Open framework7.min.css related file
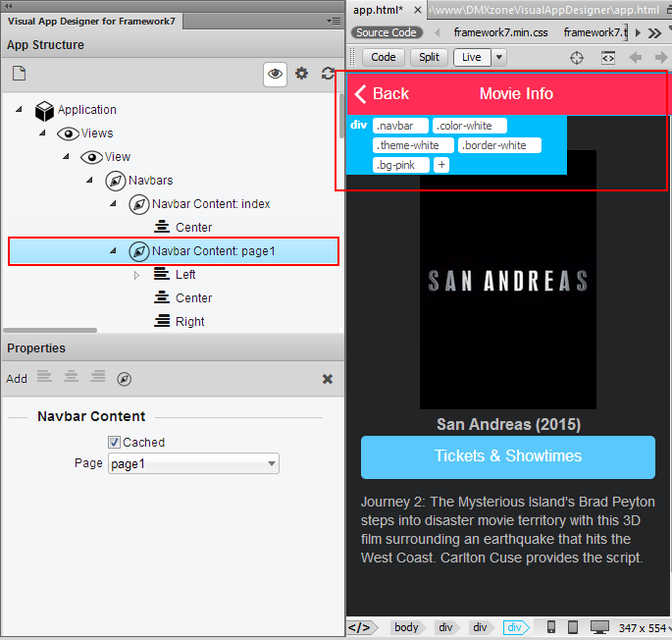 [x=500, y=32]
